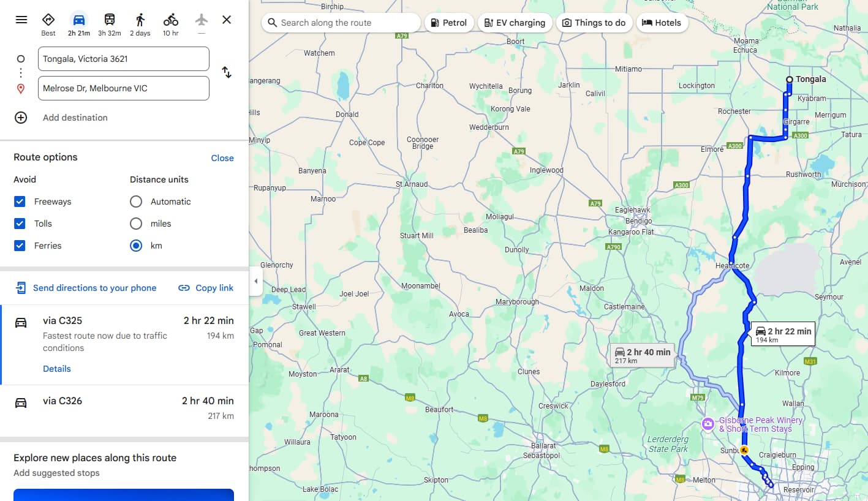Image resolution: width=868 pixels, height=501 pixels.
Task: Click the A79 road shield near Wedderburn
Action: (519, 151)
